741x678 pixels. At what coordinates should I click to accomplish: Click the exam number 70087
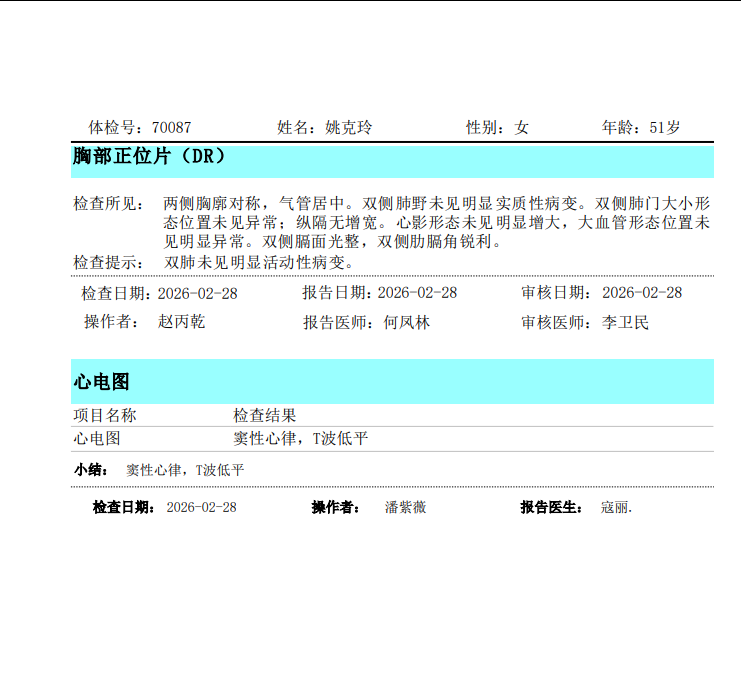[171, 127]
